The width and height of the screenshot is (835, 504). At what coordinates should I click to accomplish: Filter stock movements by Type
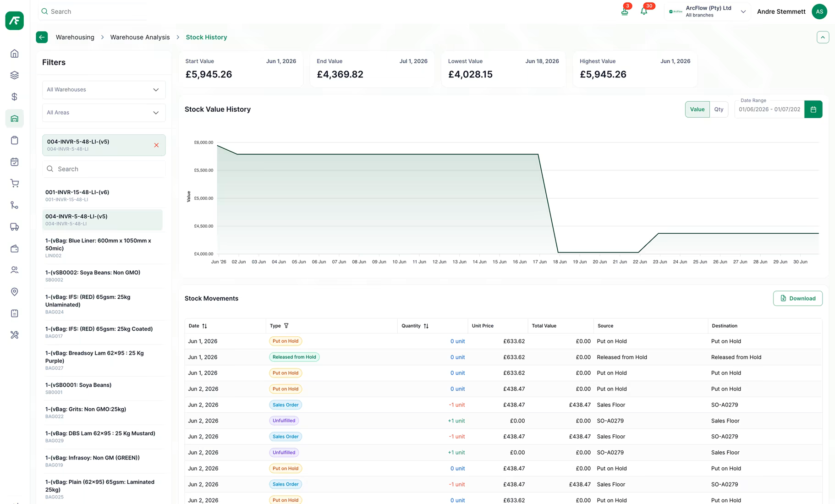(x=286, y=326)
